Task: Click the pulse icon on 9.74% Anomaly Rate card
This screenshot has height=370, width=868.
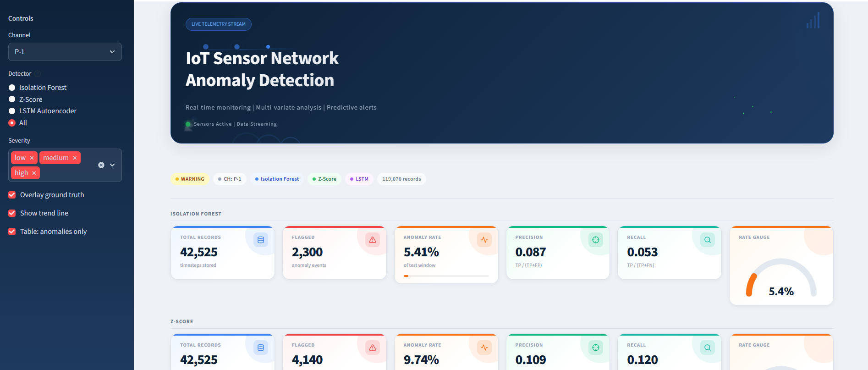Action: (x=484, y=348)
